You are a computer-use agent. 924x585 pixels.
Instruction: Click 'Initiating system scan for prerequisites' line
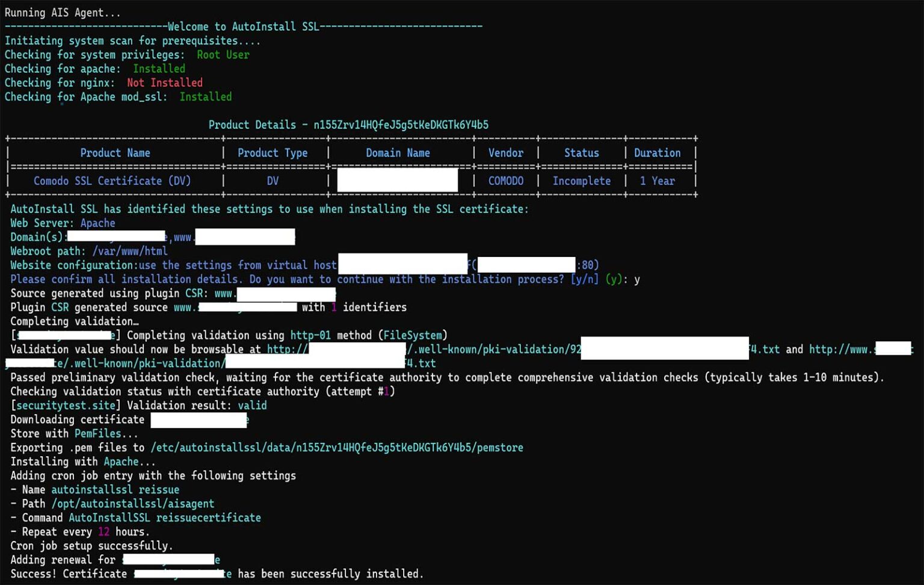(x=132, y=41)
